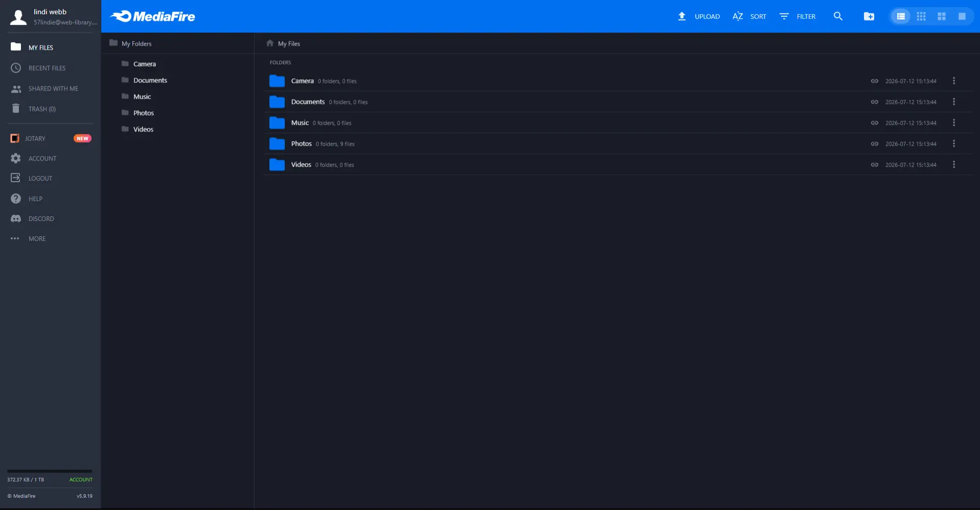
Task: Open the Sort options
Action: (749, 16)
